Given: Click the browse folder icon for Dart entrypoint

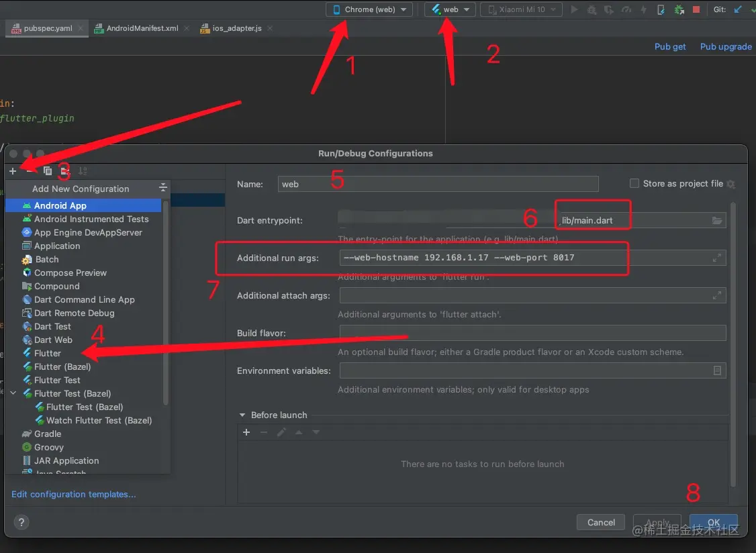Looking at the screenshot, I should [x=717, y=220].
